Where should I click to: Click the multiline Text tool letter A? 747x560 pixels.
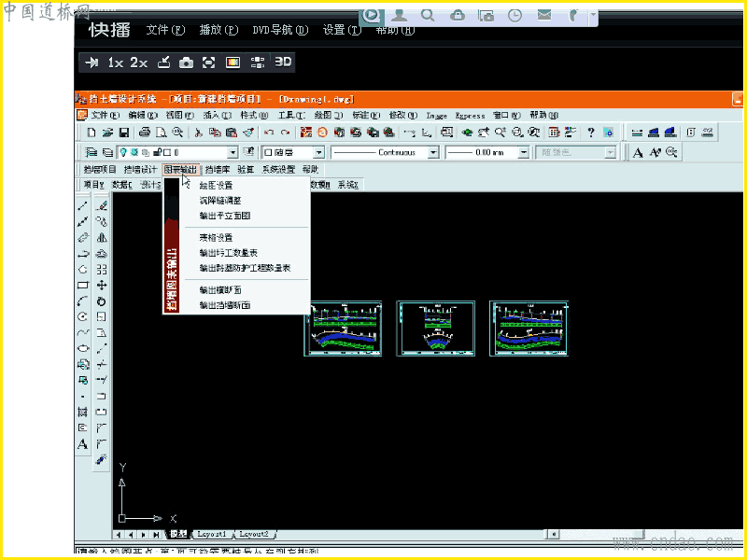point(83,444)
